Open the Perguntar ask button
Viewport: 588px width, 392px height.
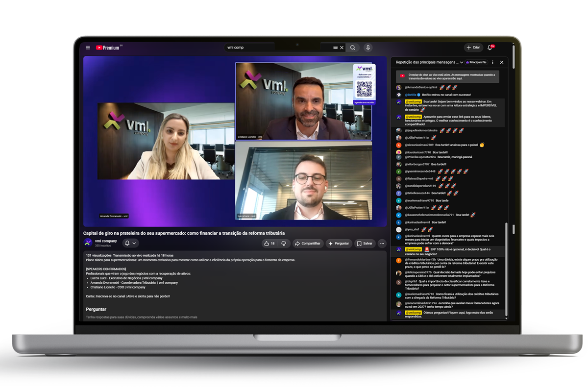coord(339,244)
